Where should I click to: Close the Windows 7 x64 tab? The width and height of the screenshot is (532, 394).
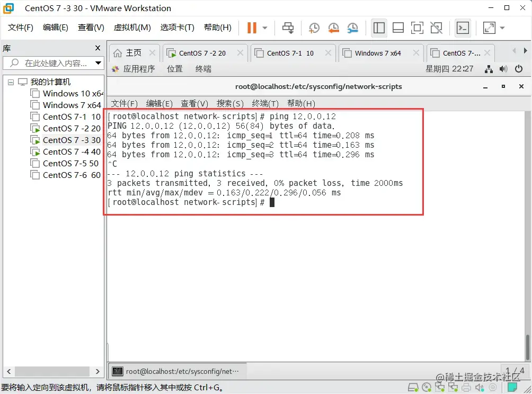pyautogui.click(x=416, y=53)
